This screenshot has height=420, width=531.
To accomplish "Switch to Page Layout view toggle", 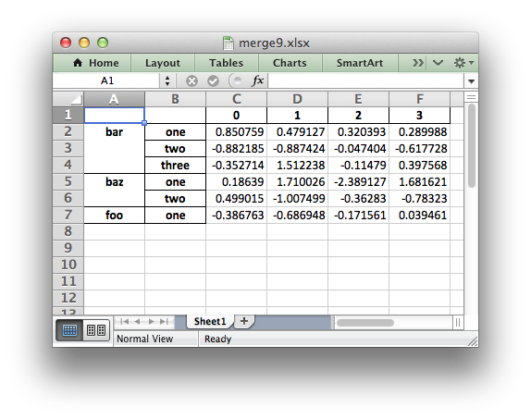I will point(96,330).
